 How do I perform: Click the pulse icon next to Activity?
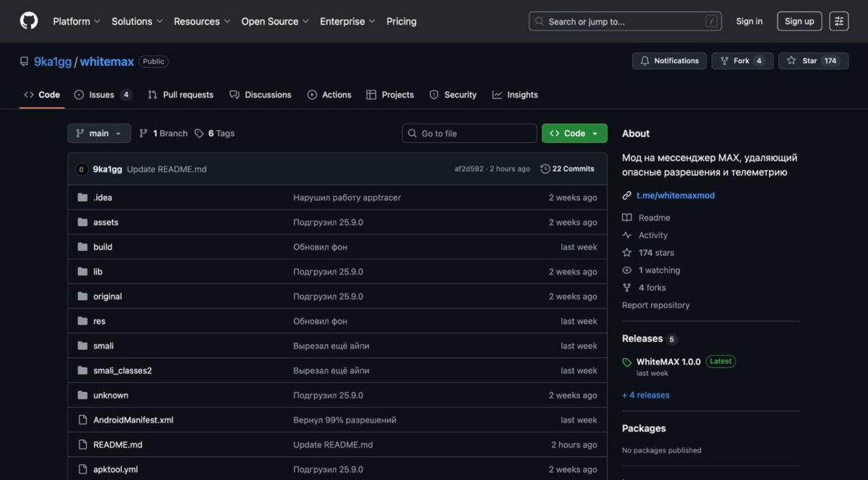(626, 235)
